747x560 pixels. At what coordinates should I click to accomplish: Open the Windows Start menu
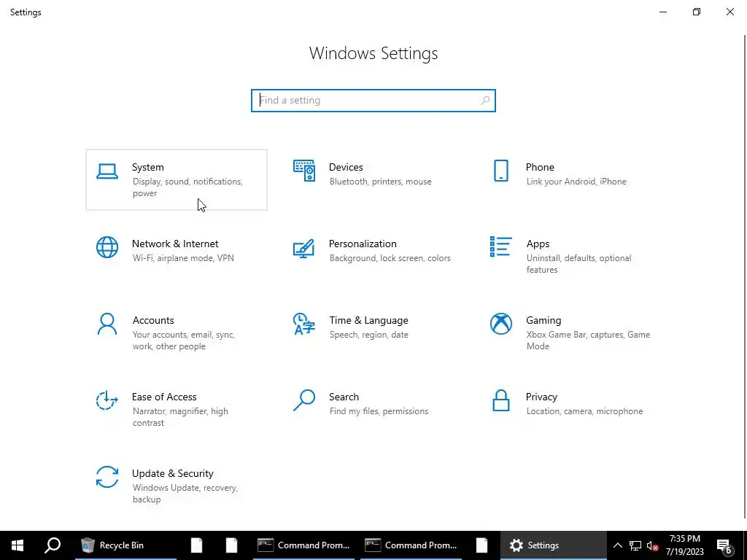click(x=18, y=545)
